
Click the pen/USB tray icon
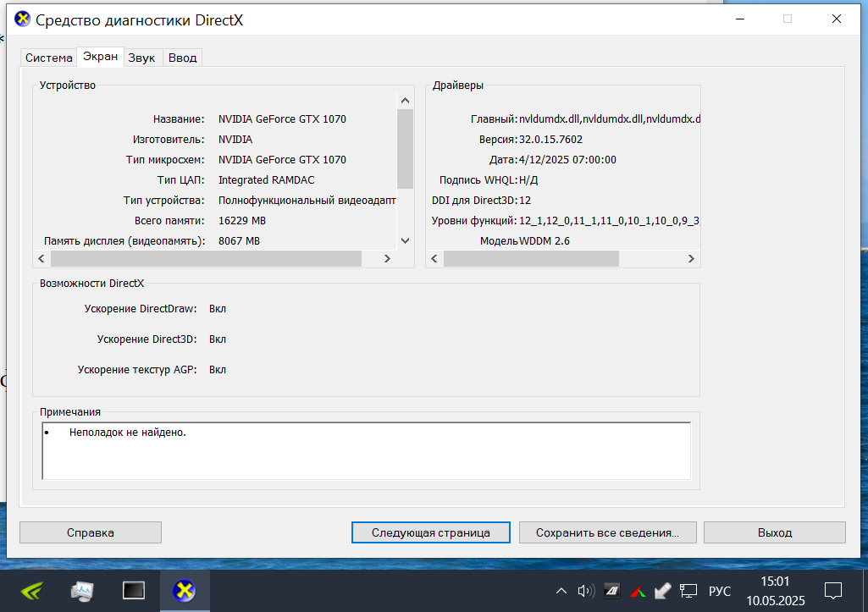click(x=662, y=591)
